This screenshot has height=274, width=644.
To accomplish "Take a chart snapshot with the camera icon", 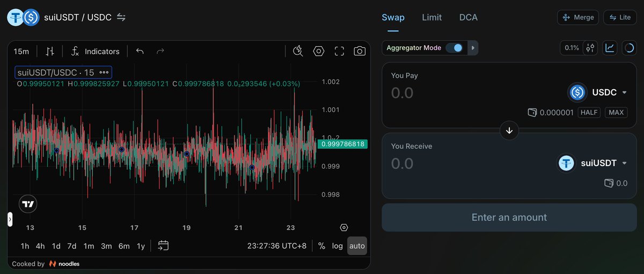I will click(360, 51).
